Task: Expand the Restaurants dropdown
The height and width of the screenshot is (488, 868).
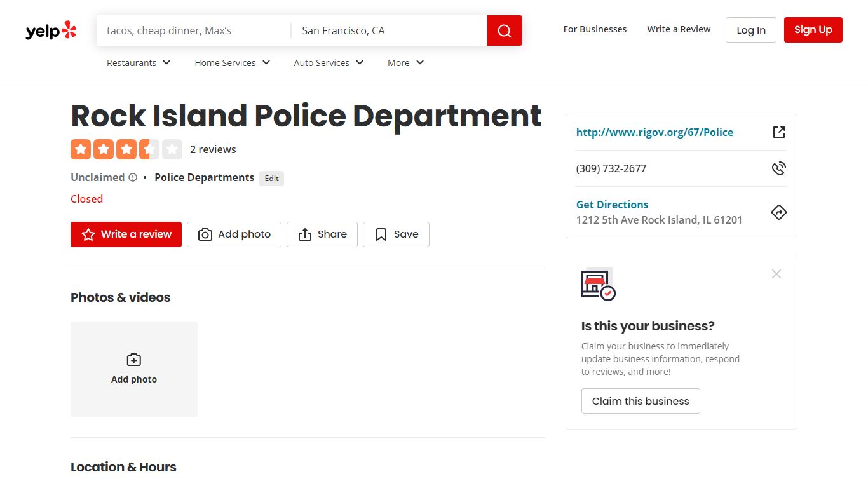Action: pos(139,63)
